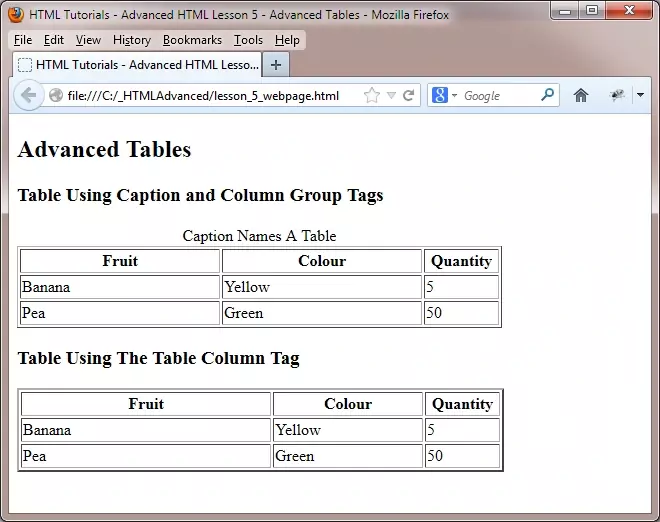
Task: Reload the page with the refresh icon
Action: click(x=408, y=96)
